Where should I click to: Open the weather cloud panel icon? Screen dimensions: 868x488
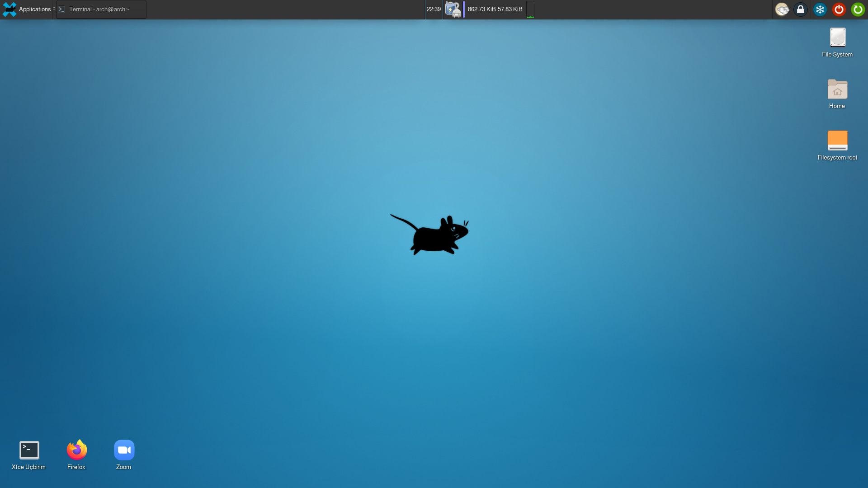pyautogui.click(x=782, y=9)
